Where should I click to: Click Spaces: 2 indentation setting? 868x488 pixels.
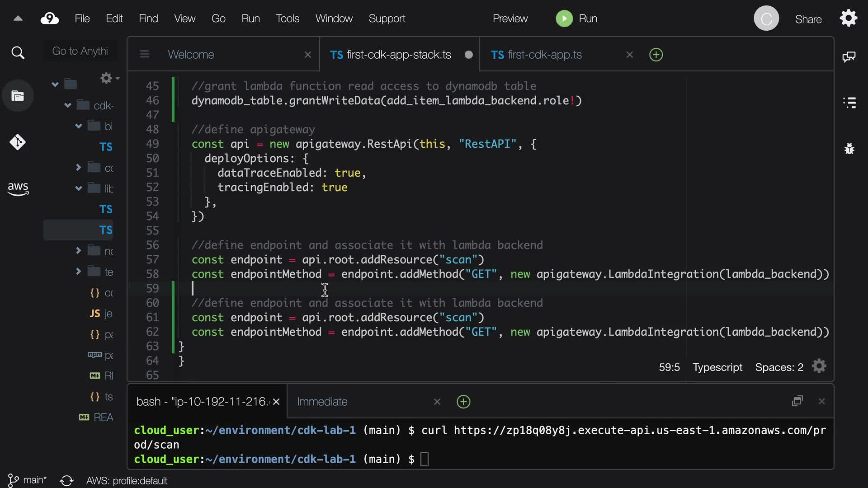click(779, 367)
